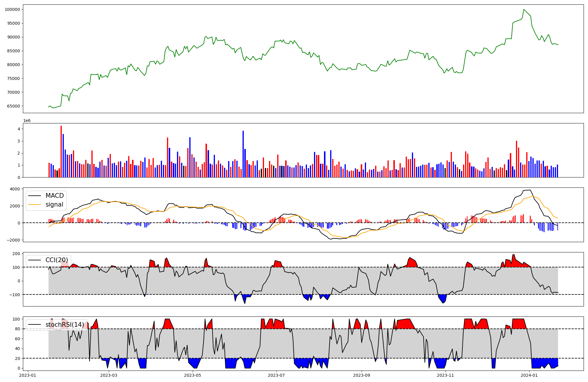Screen dimensions: 588x382
Task: Click the 65000 price axis tick label
Action: (x=14, y=106)
